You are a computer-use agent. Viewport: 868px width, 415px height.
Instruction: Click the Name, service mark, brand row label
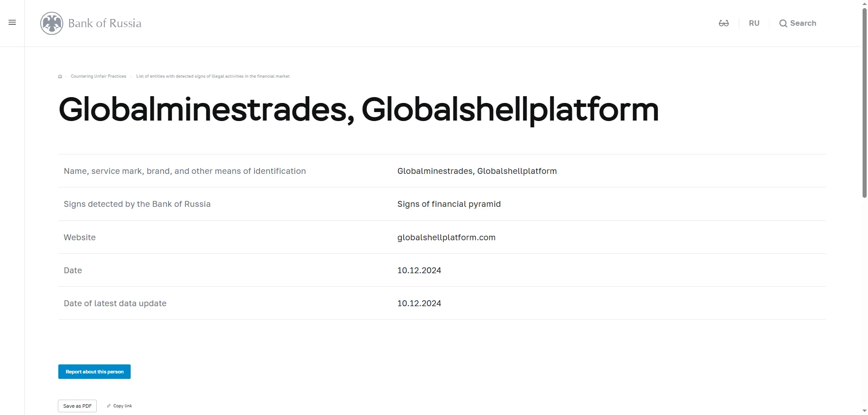tap(184, 171)
